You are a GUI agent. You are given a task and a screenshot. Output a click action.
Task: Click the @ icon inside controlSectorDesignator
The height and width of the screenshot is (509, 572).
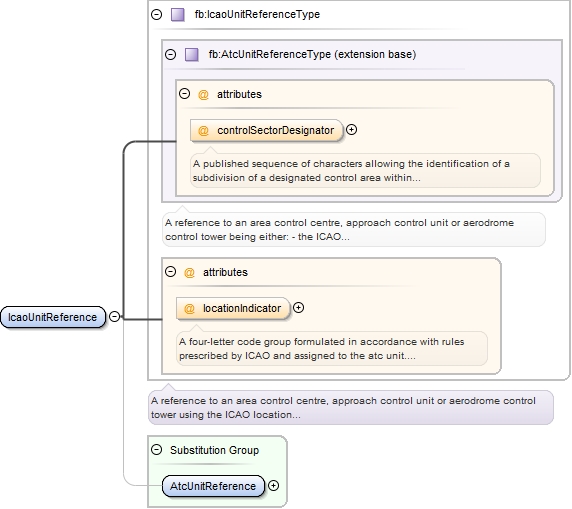[203, 131]
